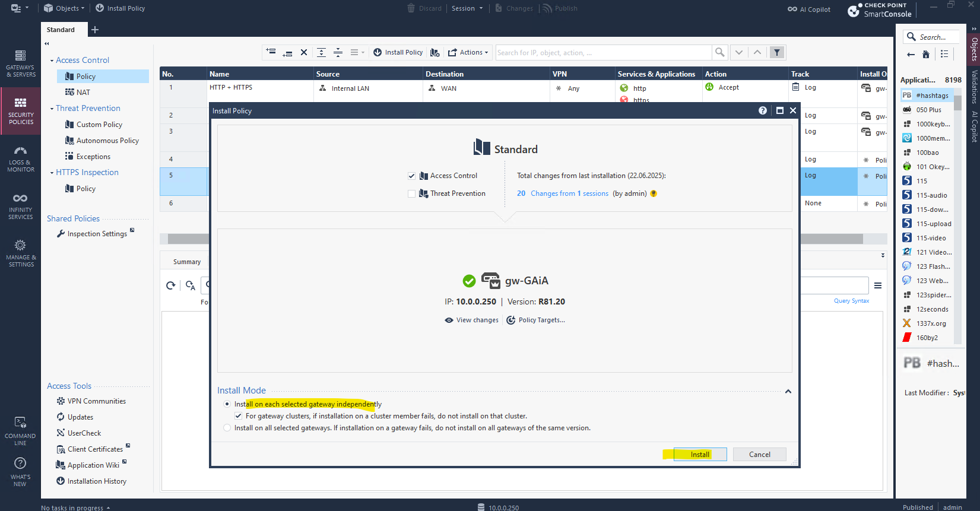Click the previous search result up arrow
980x511 pixels.
(757, 52)
